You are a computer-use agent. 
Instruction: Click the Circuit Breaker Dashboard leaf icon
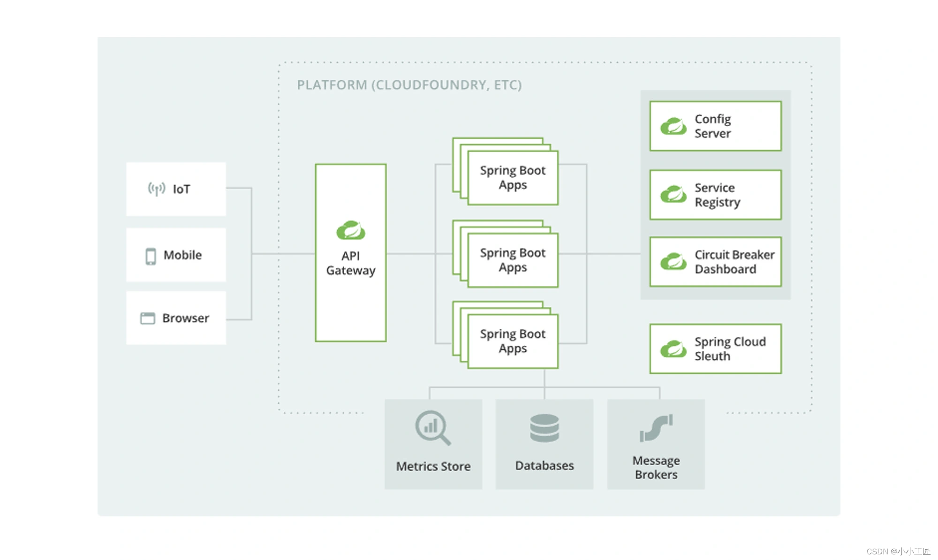pyautogui.click(x=673, y=262)
